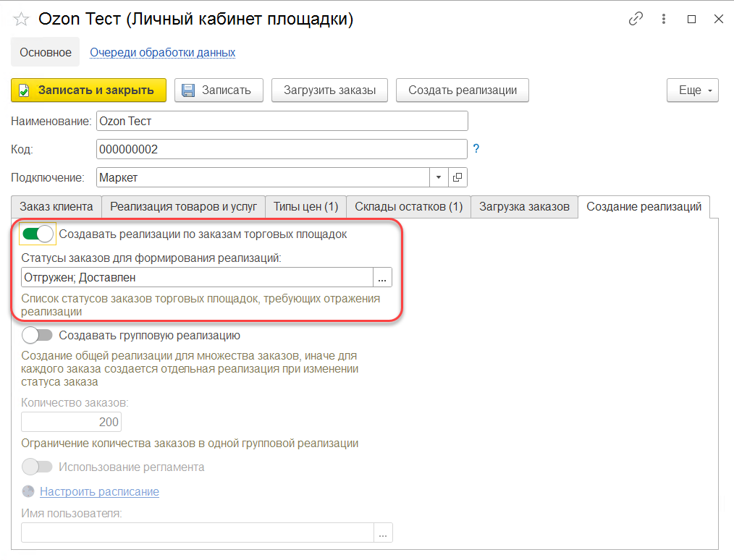Image resolution: width=734 pixels, height=560 pixels.
Task: Click Записать и закрыть button
Action: (x=88, y=90)
